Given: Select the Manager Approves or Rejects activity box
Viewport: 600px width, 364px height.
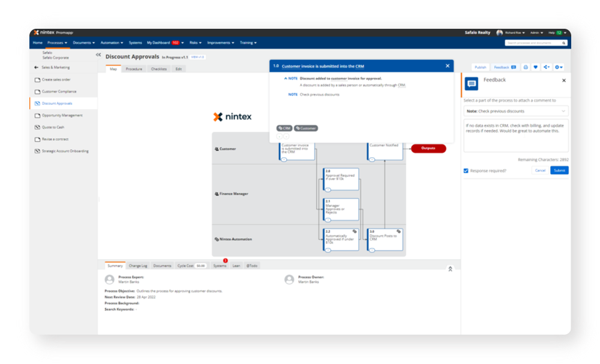Looking at the screenshot, I should [x=341, y=209].
